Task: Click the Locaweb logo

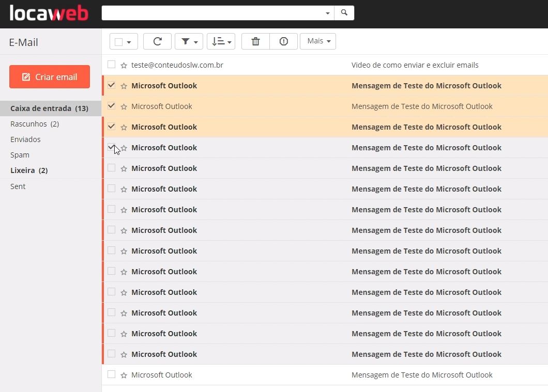Action: (x=49, y=13)
